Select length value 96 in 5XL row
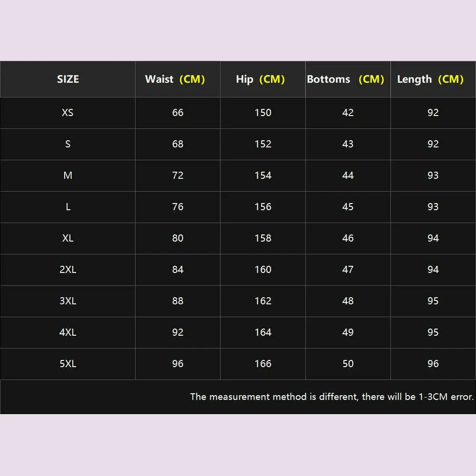This screenshot has height=476, width=476. (433, 364)
